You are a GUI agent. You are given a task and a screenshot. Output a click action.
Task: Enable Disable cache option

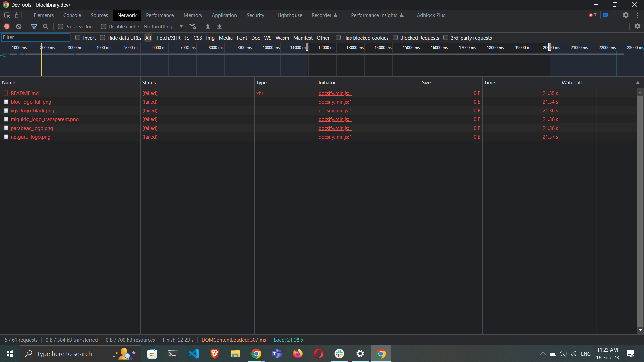104,26
